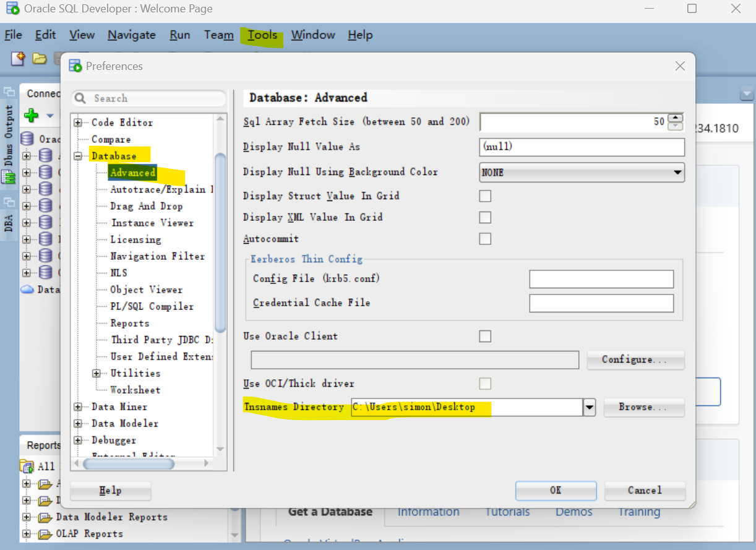Open the Navigate menu

pyautogui.click(x=132, y=35)
